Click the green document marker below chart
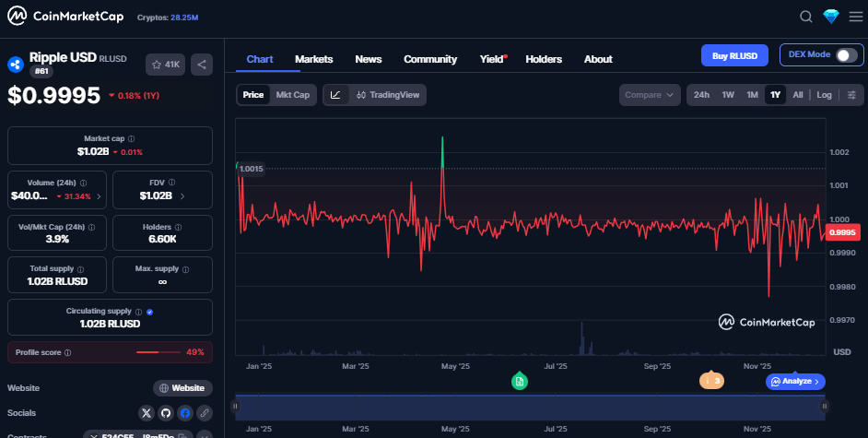The width and height of the screenshot is (868, 438). point(520,381)
